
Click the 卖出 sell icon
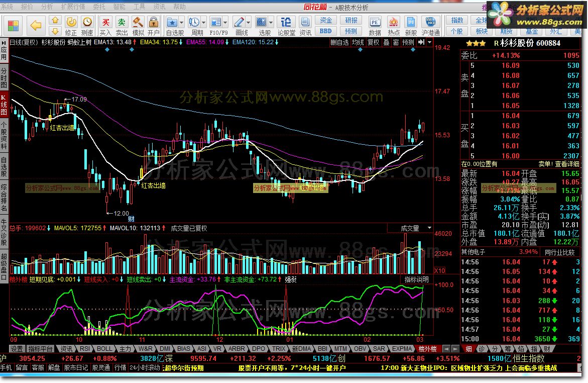click(122, 26)
